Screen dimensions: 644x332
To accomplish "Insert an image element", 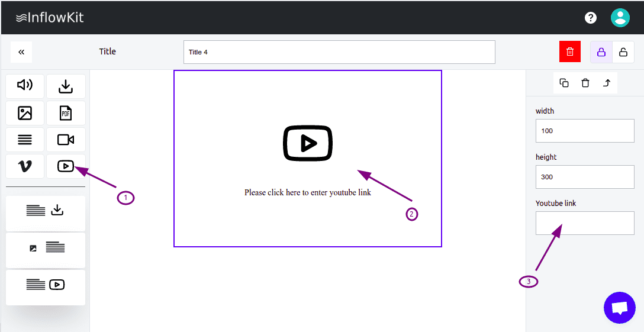I will tap(25, 112).
